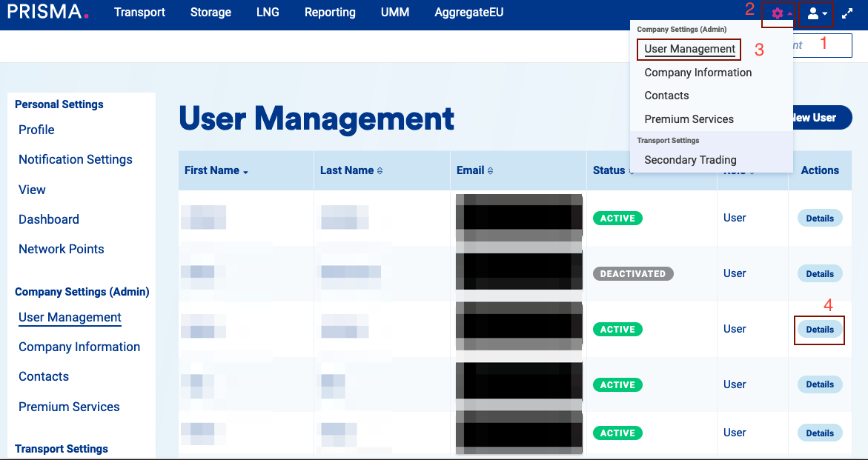Open Profile in Personal Settings sidebar
The width and height of the screenshot is (868, 460).
(36, 130)
